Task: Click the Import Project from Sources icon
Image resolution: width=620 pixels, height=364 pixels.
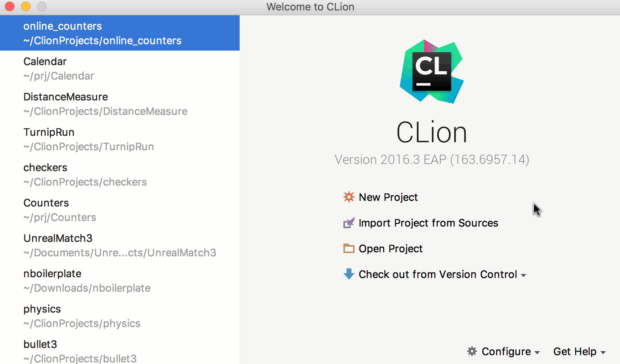Action: [x=349, y=223]
